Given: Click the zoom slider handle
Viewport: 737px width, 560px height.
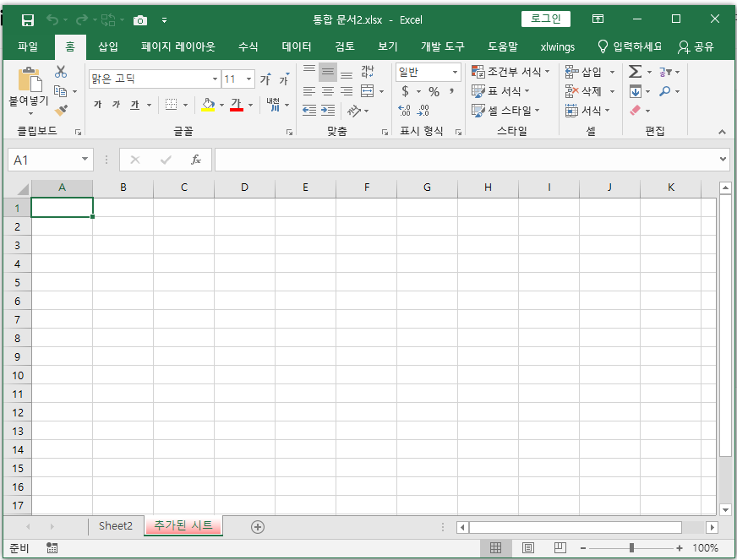Looking at the screenshot, I should tap(631, 548).
